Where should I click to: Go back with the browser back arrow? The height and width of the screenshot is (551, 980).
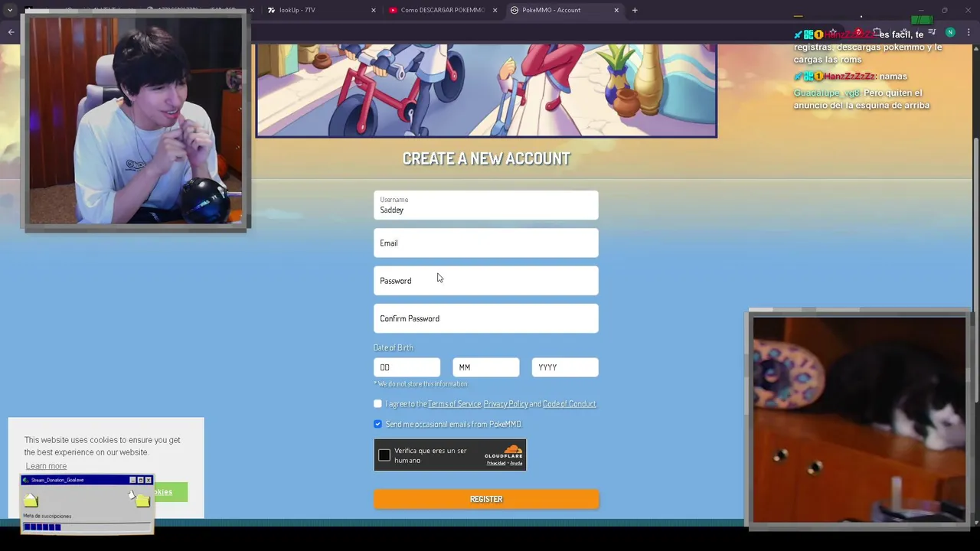11,32
